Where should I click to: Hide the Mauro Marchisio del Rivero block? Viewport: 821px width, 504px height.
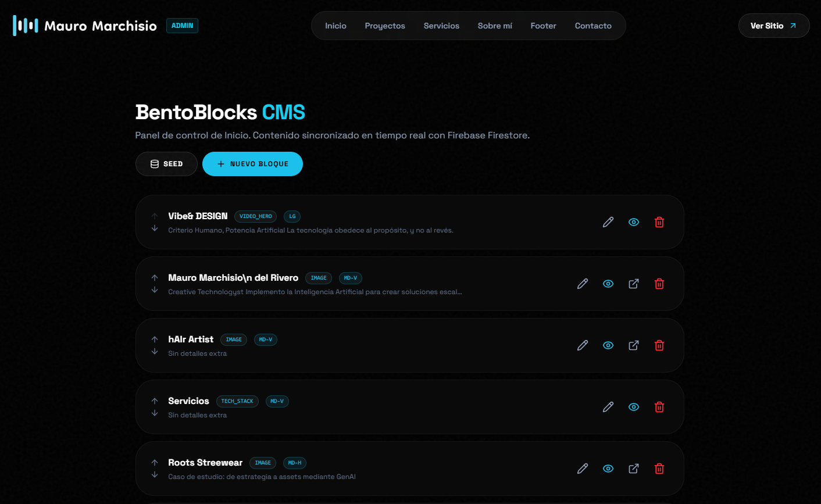coord(608,284)
